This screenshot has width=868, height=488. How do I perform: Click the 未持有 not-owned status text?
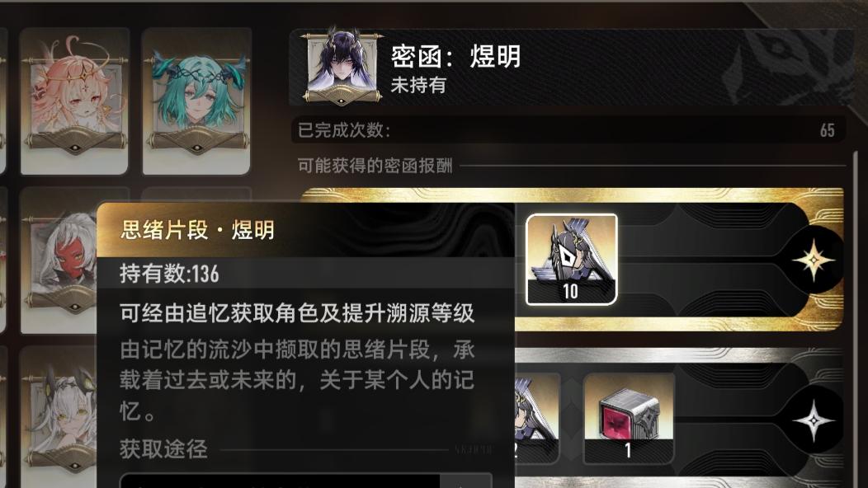coord(418,85)
